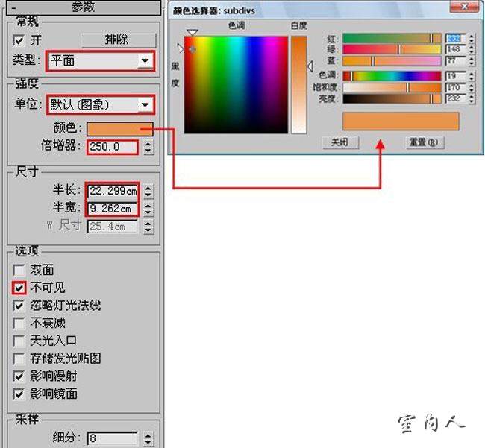Click the 饱和度 saturation slider
This screenshot has width=485, height=448.
click(x=392, y=87)
